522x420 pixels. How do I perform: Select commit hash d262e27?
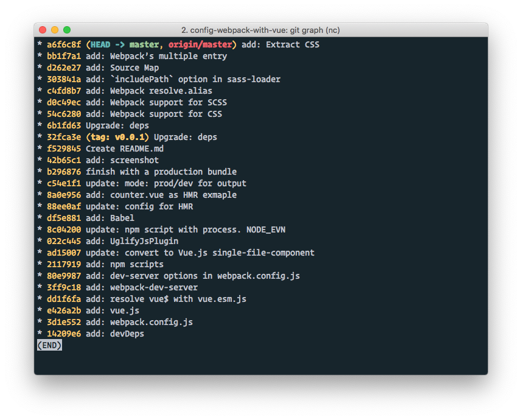click(x=64, y=68)
